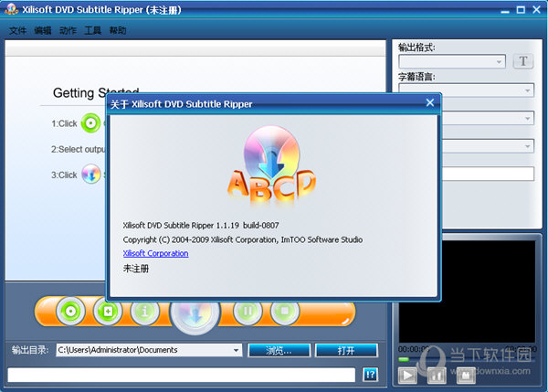This screenshot has width=548, height=392.
Task: Click the 浏览... browse button
Action: [x=279, y=350]
